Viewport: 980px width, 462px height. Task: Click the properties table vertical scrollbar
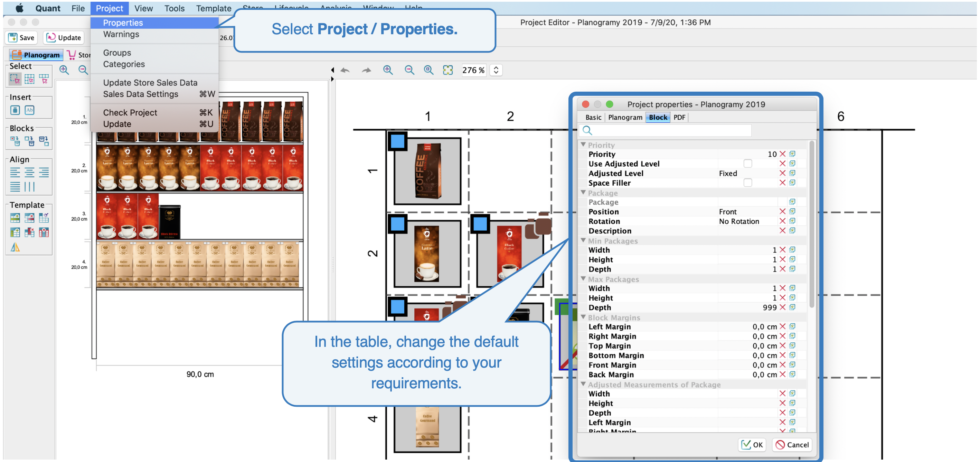811,224
